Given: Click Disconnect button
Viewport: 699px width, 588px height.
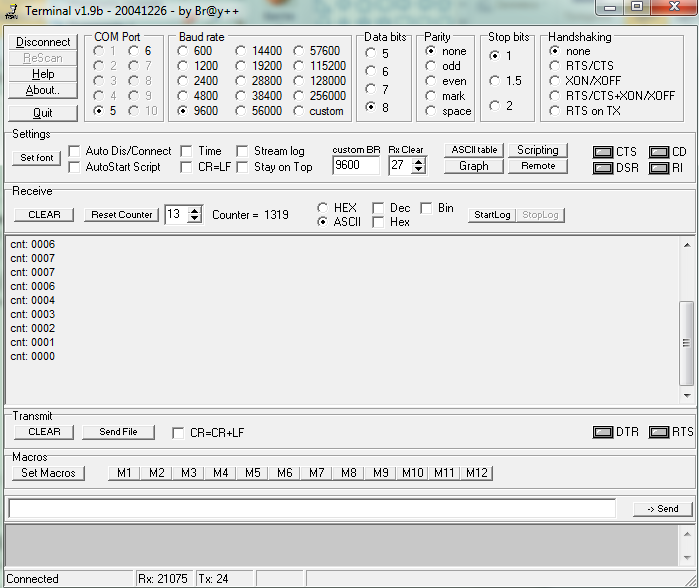Looking at the screenshot, I should [43, 42].
